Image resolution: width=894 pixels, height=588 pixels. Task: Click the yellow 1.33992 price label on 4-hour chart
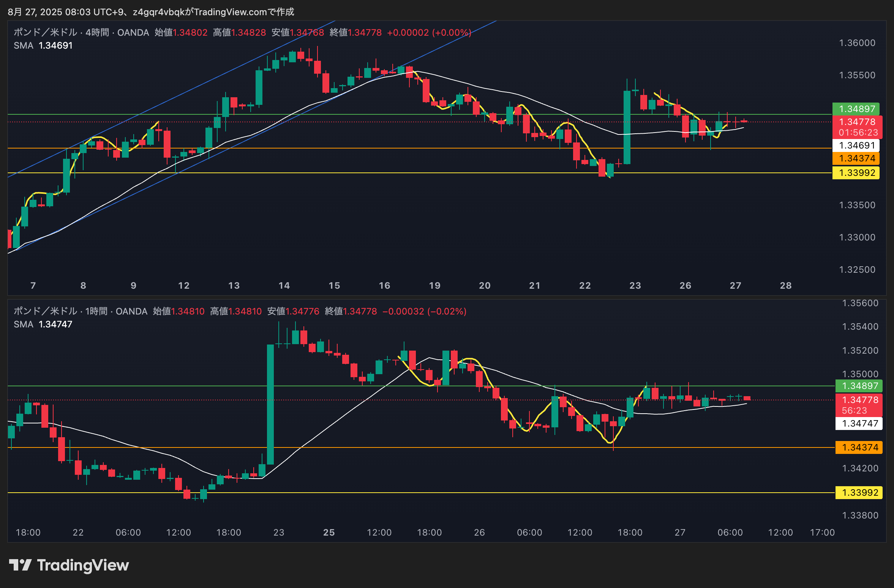coord(857,173)
